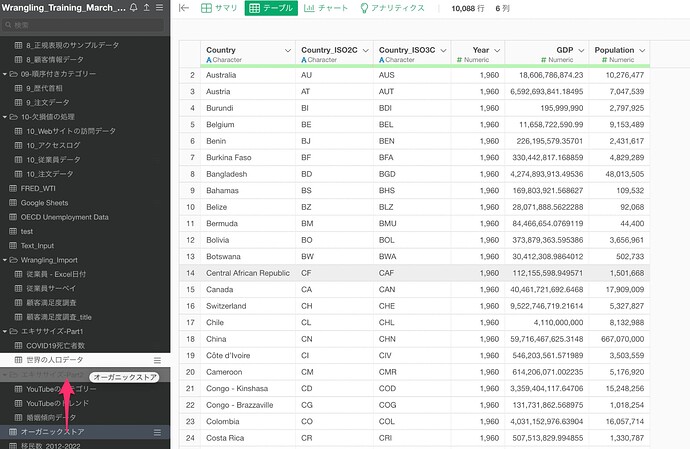Click the upload/export project icon
The image size is (690, 449).
click(x=147, y=7)
